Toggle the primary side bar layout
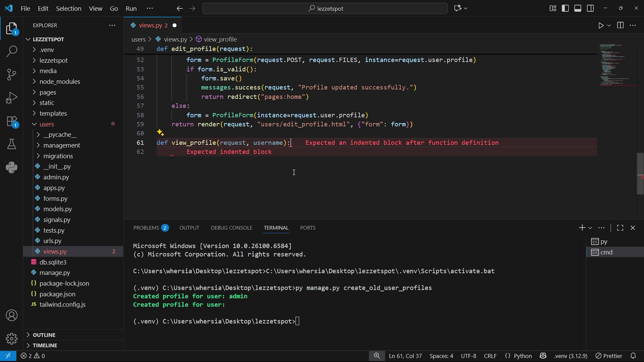Screen dimensions: 644x362 click(x=565, y=8)
